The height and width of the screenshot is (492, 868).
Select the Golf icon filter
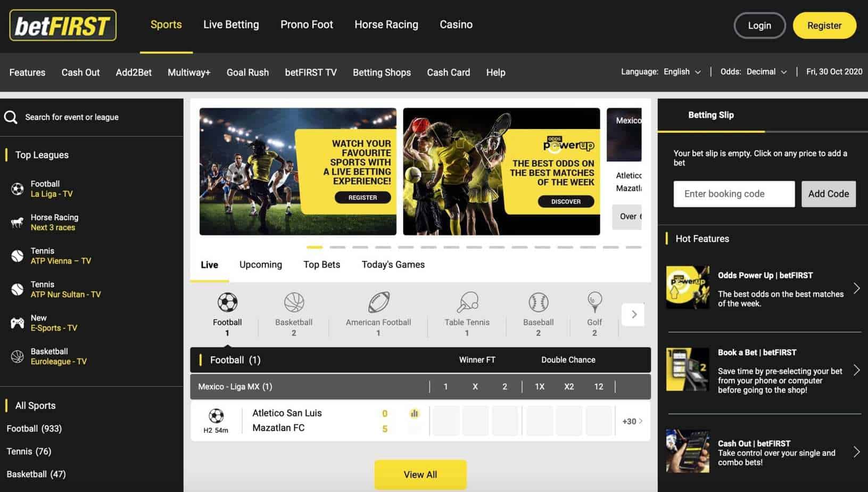(x=594, y=302)
